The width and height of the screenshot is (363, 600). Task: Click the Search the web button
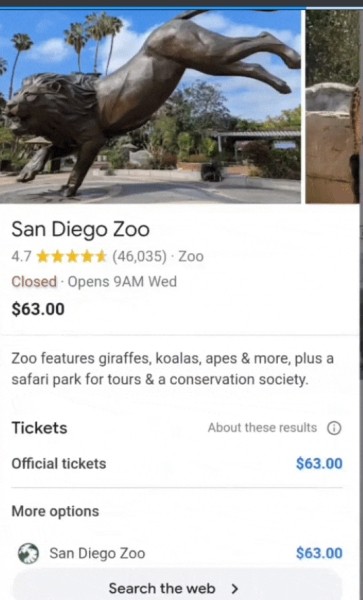click(177, 585)
